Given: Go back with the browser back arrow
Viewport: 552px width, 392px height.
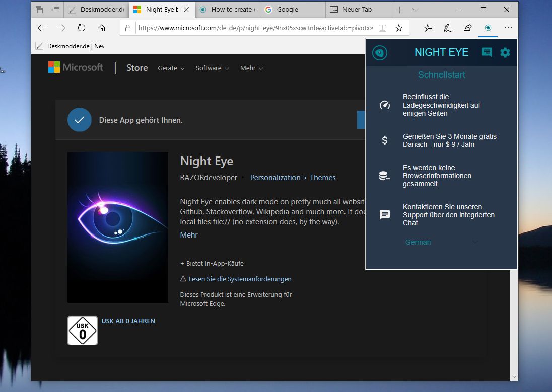Looking at the screenshot, I should pyautogui.click(x=41, y=28).
